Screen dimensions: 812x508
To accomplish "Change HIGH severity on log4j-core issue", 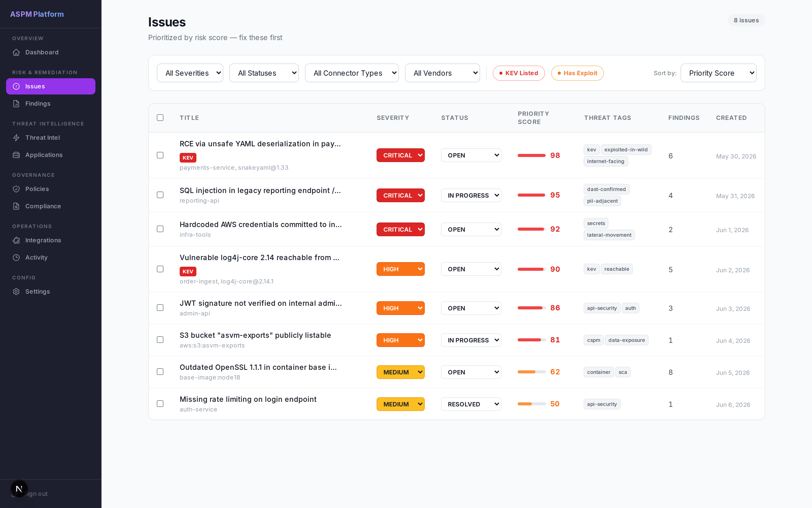I will point(401,269).
